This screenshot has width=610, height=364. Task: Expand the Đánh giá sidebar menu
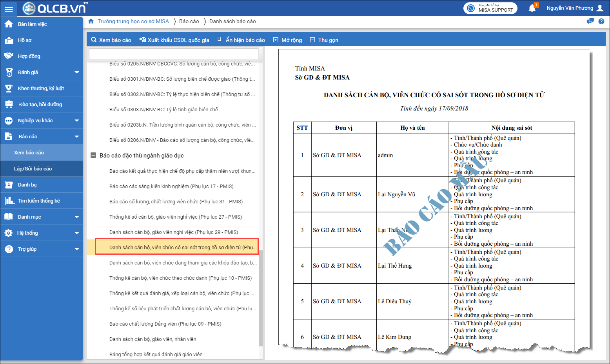click(x=76, y=72)
